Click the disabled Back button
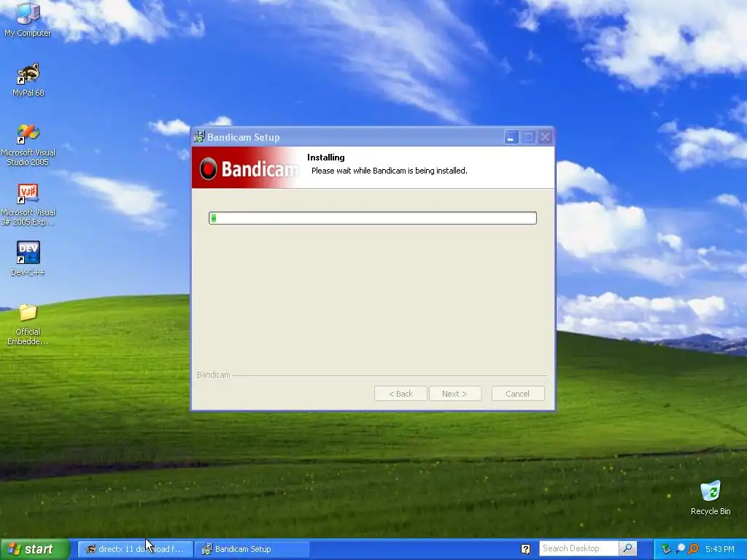 click(400, 394)
